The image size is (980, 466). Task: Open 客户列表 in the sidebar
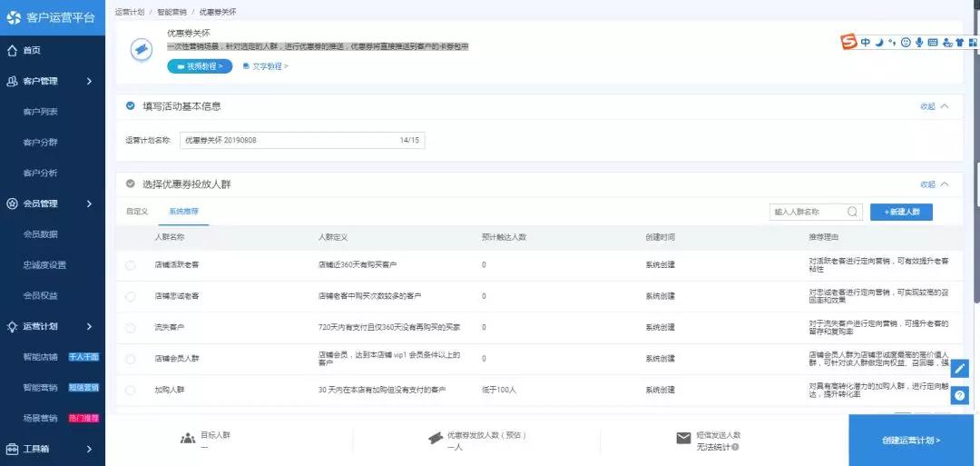pos(41,112)
